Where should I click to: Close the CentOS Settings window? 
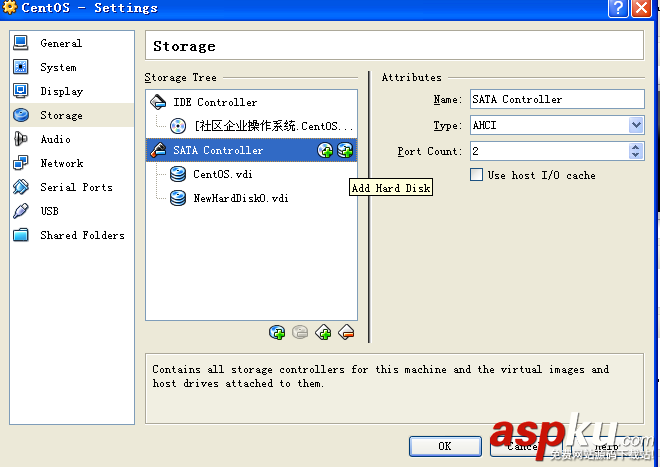(641, 8)
